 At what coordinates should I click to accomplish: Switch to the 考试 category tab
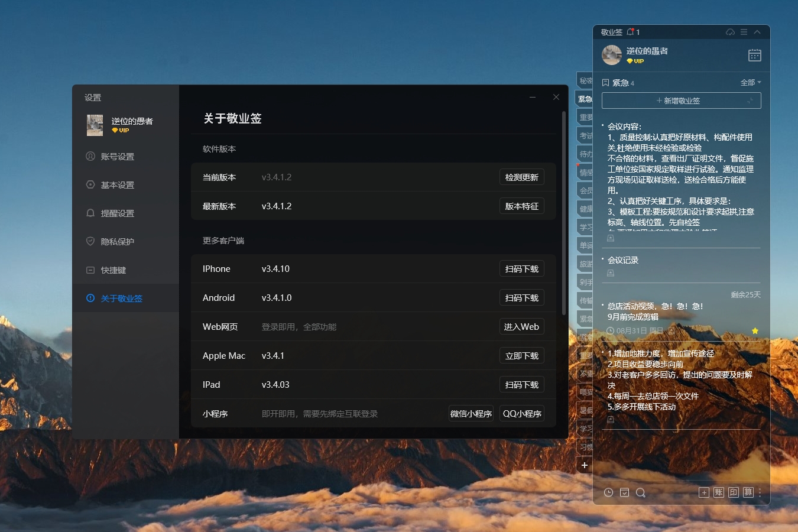(x=585, y=135)
